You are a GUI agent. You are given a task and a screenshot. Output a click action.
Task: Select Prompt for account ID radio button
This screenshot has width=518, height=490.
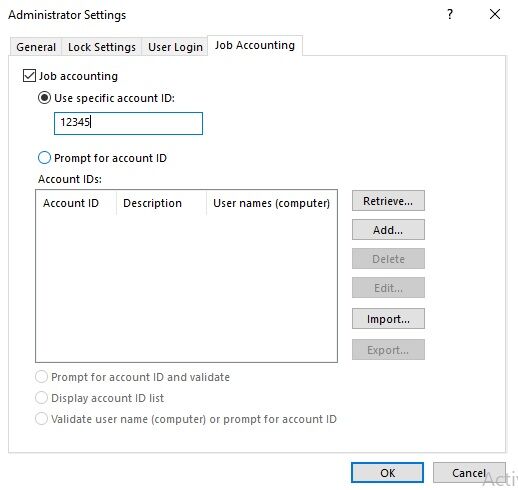point(44,158)
